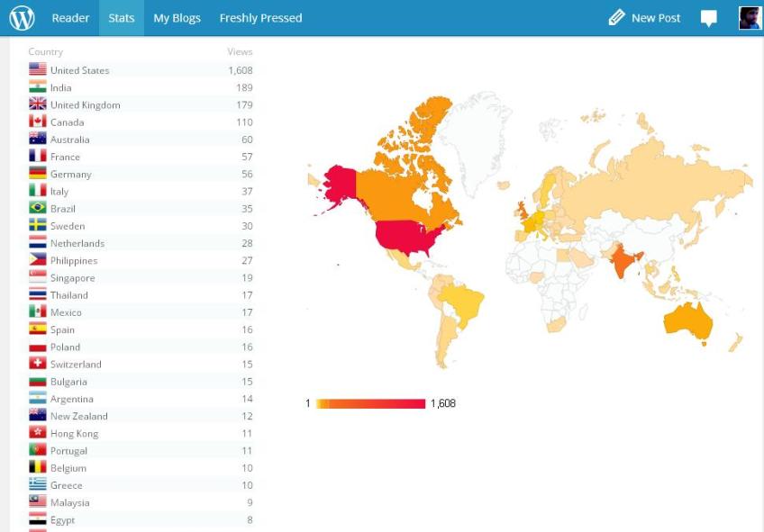764x532 pixels.
Task: Click the Views column header
Action: coord(240,52)
